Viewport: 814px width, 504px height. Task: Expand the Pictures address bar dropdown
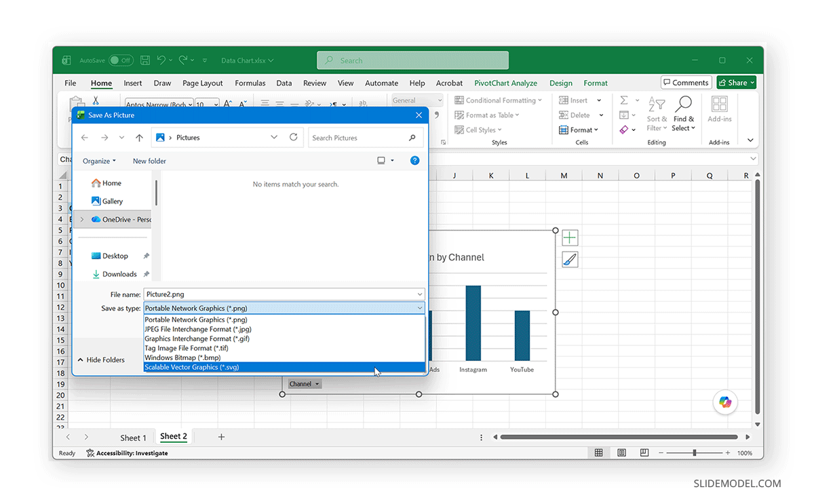(x=274, y=137)
